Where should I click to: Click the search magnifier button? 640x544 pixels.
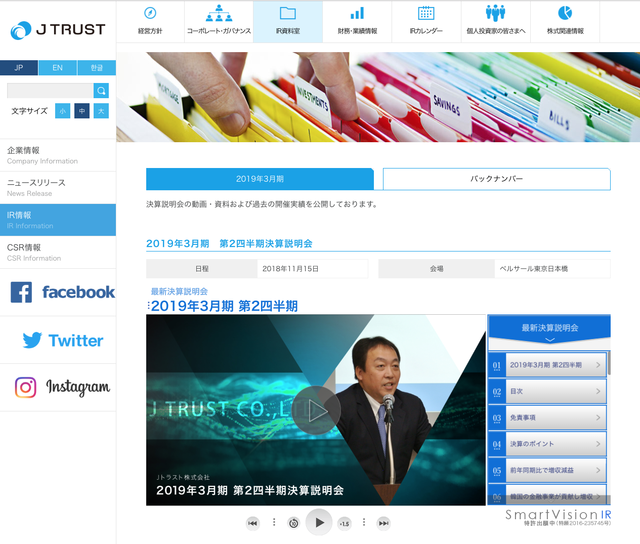tap(101, 90)
